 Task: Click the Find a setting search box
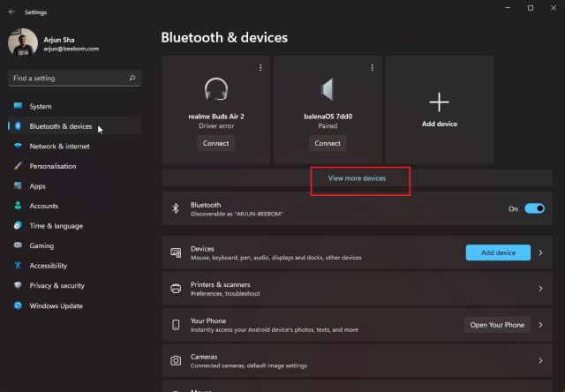74,79
